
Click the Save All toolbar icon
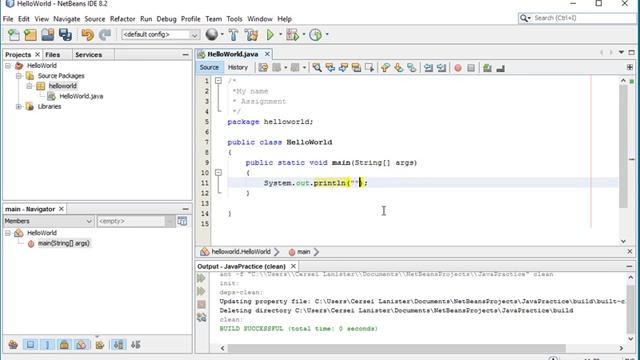pos(65,35)
